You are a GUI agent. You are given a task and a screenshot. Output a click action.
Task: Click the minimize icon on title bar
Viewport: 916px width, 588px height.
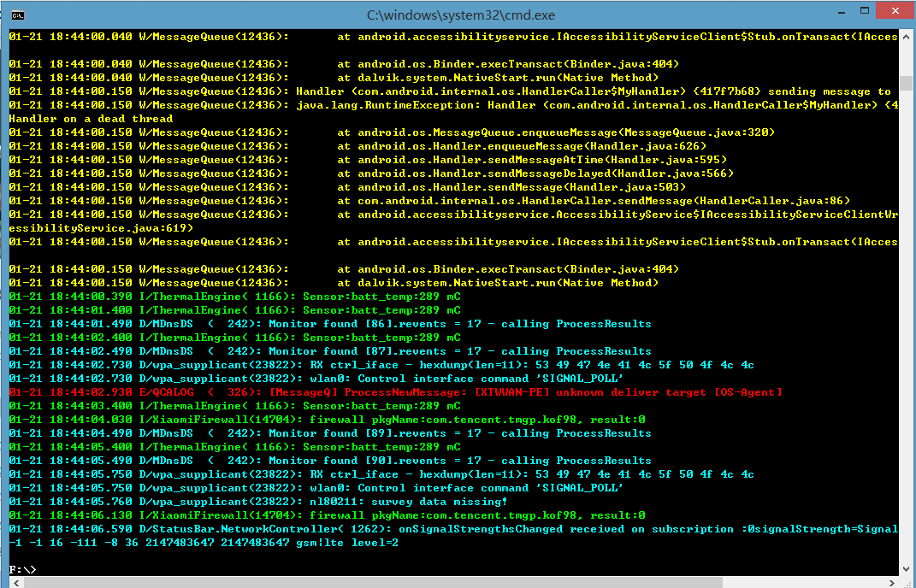842,9
